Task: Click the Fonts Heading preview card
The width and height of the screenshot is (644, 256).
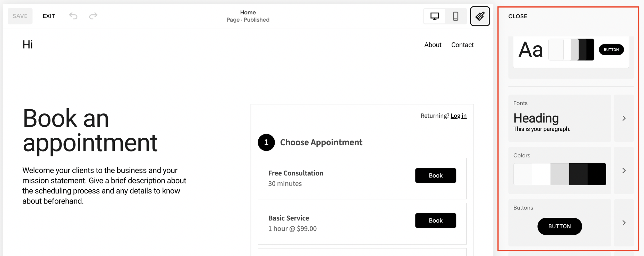Action: 560,118
